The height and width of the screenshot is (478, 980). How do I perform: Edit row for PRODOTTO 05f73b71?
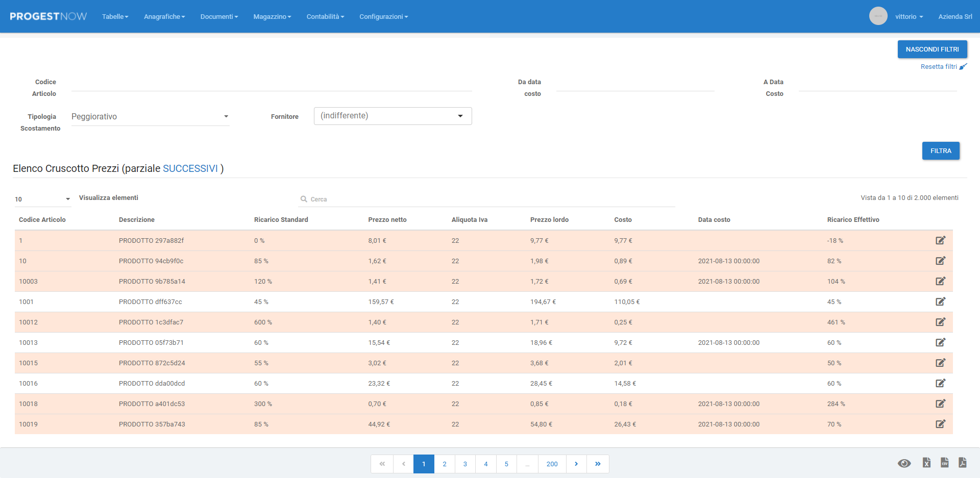[940, 342]
